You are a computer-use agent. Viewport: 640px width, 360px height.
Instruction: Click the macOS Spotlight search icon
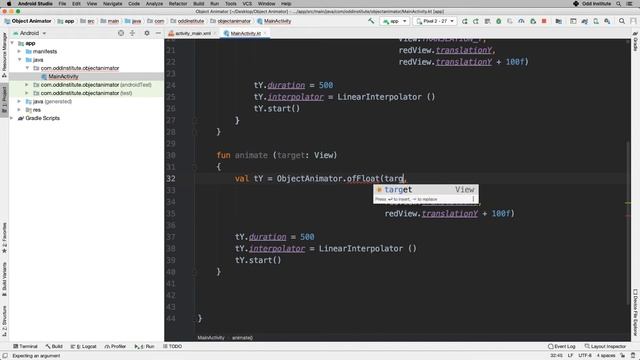(618, 4)
